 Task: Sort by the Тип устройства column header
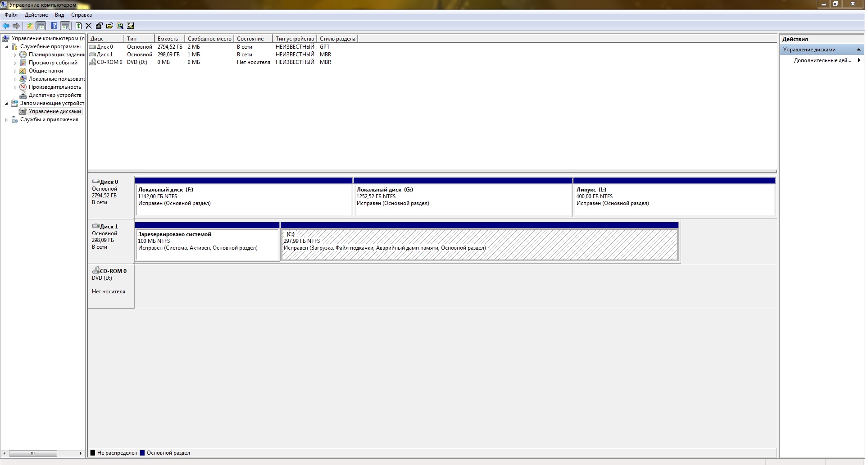click(295, 39)
